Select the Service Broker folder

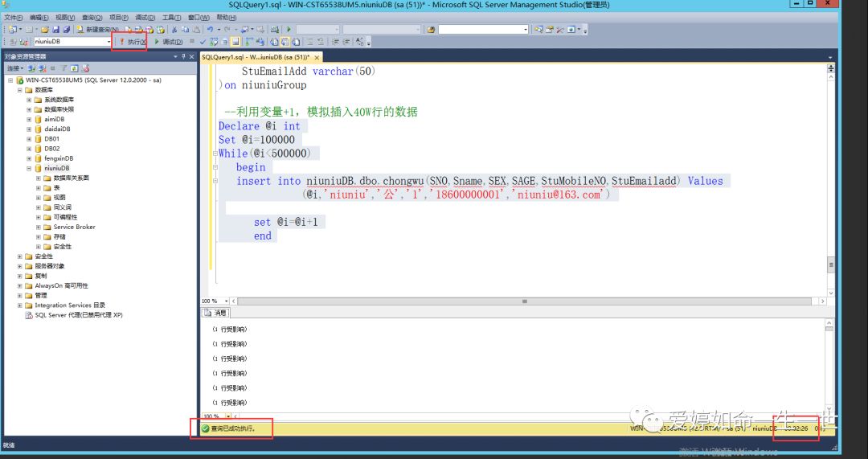(x=74, y=227)
